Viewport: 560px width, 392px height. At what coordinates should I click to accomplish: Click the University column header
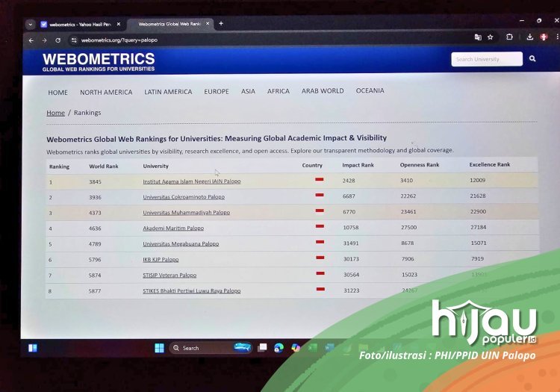coord(156,167)
